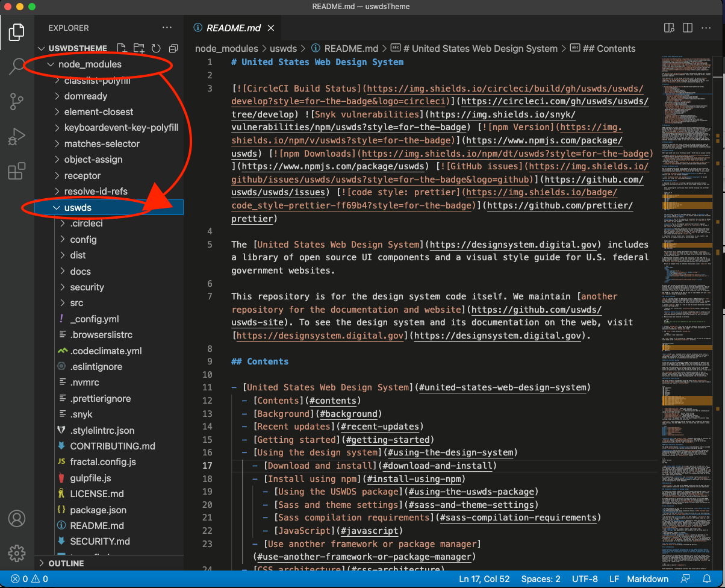725x588 pixels.
Task: Expand the object-assign folder
Action: point(109,160)
